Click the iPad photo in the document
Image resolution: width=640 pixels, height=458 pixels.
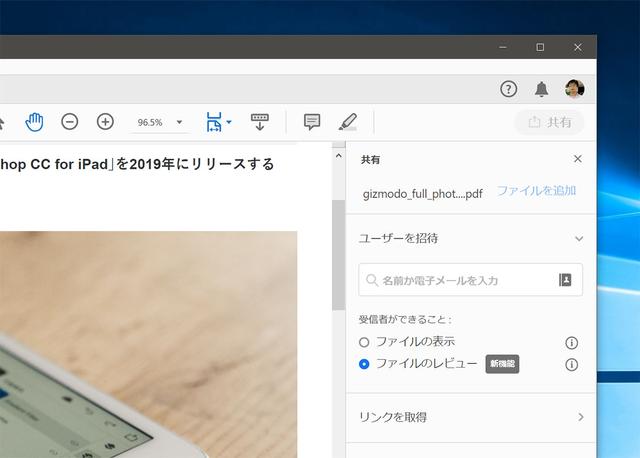tap(149, 345)
